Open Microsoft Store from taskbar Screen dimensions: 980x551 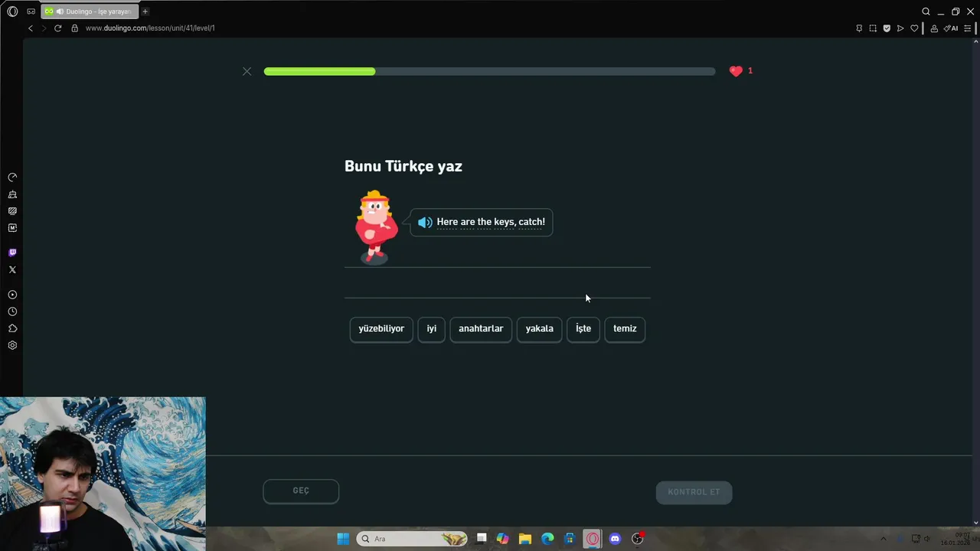(570, 539)
